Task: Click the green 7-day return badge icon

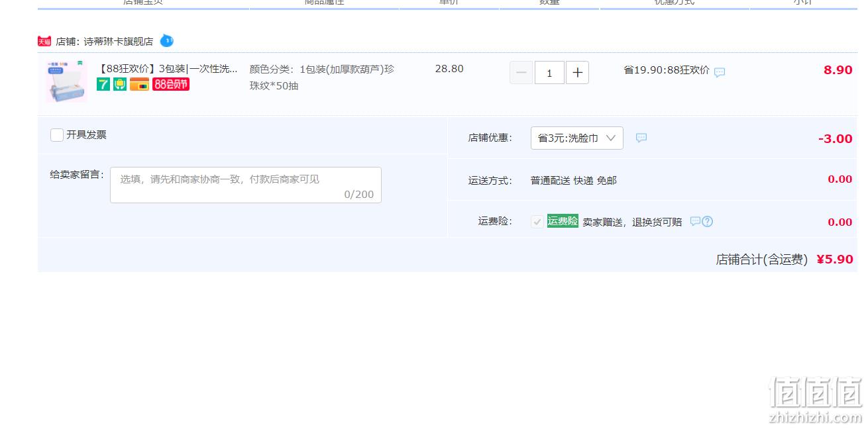Action: coord(103,84)
